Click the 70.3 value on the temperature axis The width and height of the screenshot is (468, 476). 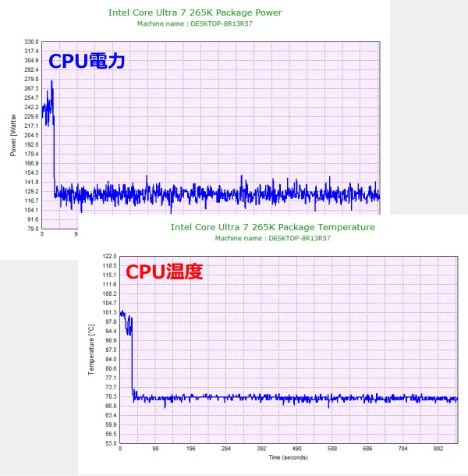[x=111, y=396]
